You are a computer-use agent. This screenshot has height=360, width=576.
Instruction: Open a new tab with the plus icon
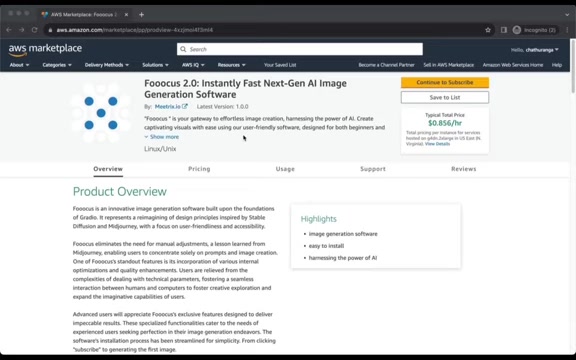pyautogui.click(x=141, y=15)
